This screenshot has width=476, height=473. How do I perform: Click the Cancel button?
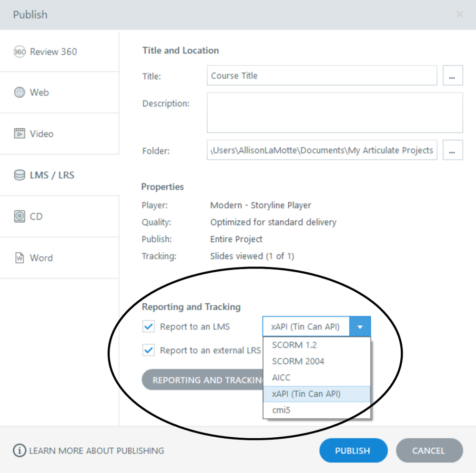click(x=429, y=451)
